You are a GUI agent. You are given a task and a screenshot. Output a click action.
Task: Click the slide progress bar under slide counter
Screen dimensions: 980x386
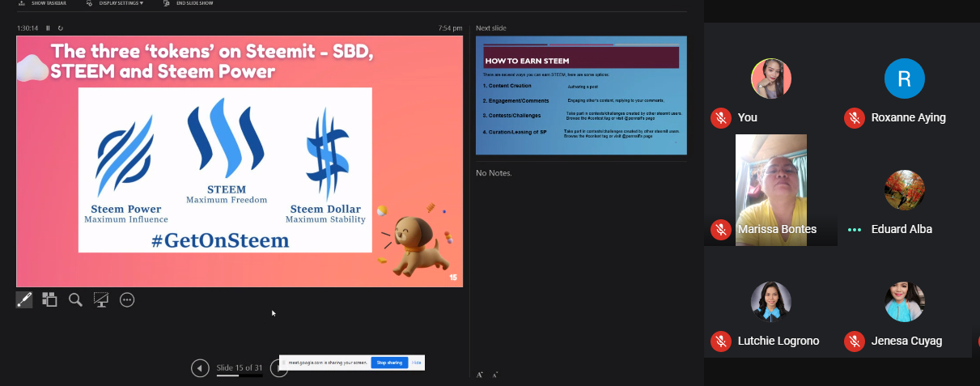tap(240, 376)
